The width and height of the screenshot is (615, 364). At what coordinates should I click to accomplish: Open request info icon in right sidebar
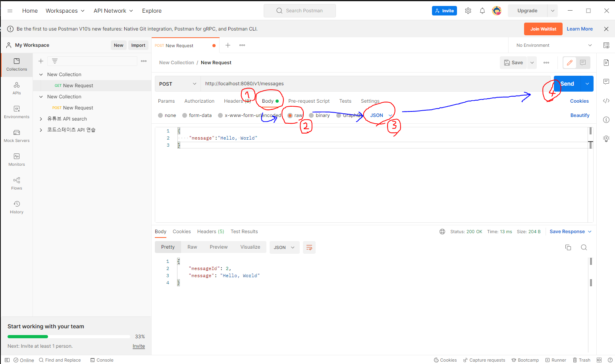click(x=606, y=120)
